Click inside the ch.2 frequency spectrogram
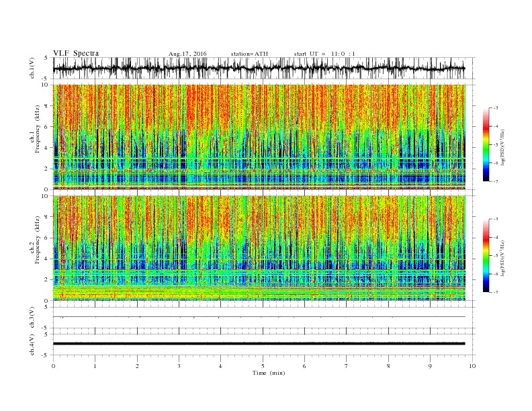This screenshot has height=411, width=532. 259,248
